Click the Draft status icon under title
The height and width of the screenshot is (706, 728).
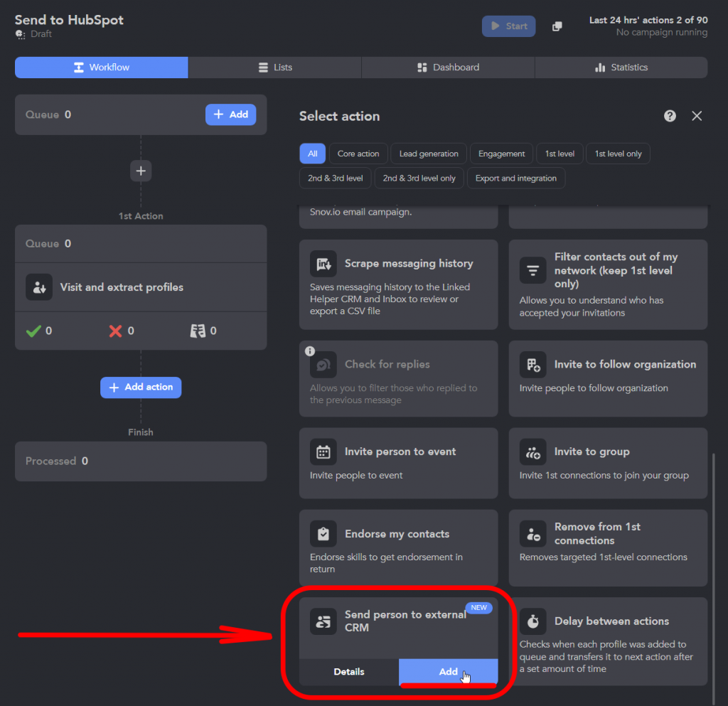(20, 34)
